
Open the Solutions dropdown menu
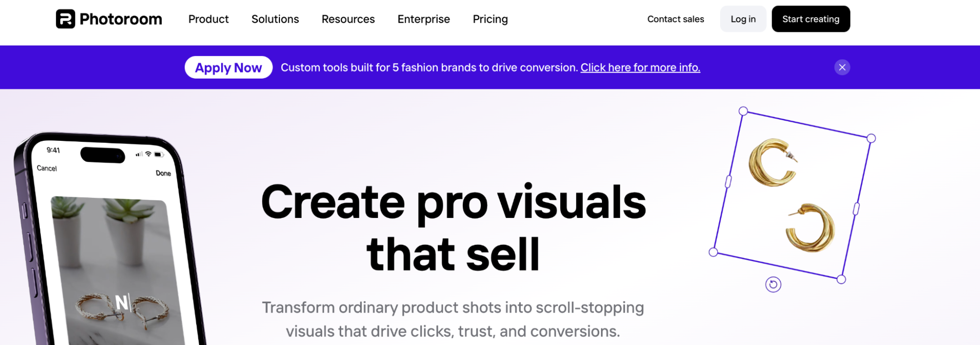click(x=275, y=19)
